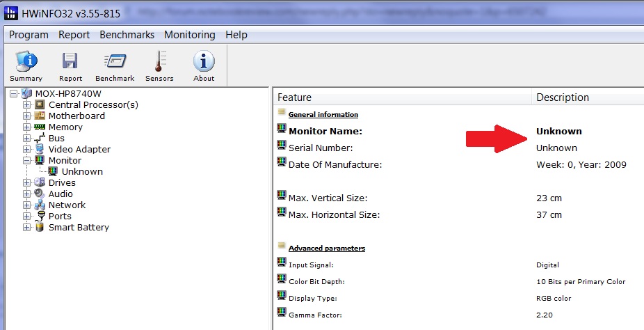The image size is (644, 330).
Task: Expand the Video Adapter node
Action: click(x=26, y=149)
